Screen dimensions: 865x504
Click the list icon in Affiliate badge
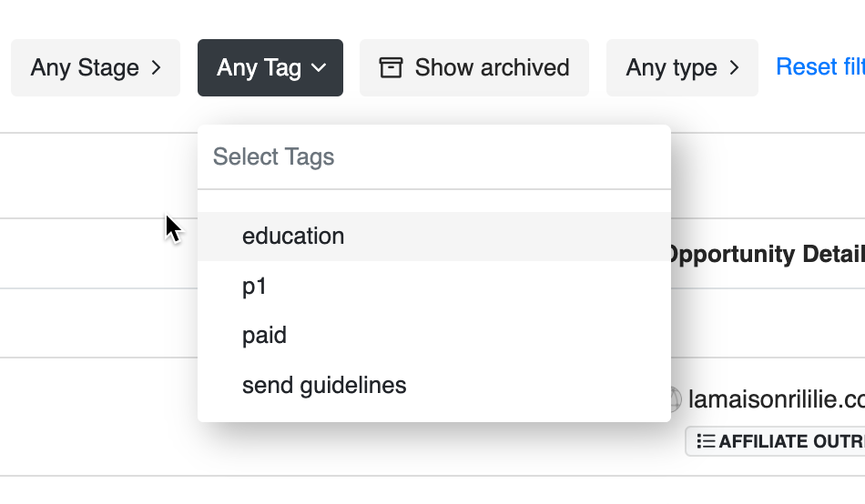coord(706,441)
